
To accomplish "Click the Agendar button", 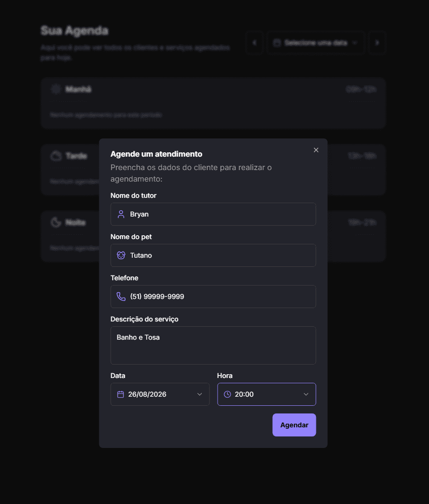I will click(294, 425).
